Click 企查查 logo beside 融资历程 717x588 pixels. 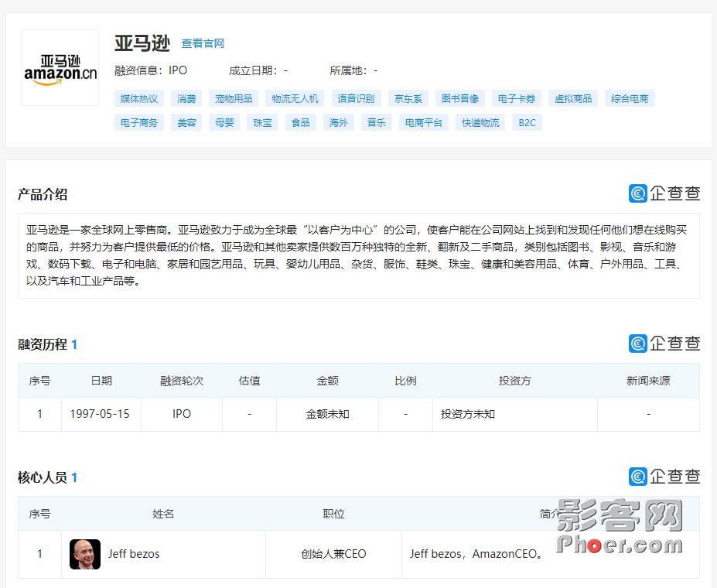tap(664, 344)
